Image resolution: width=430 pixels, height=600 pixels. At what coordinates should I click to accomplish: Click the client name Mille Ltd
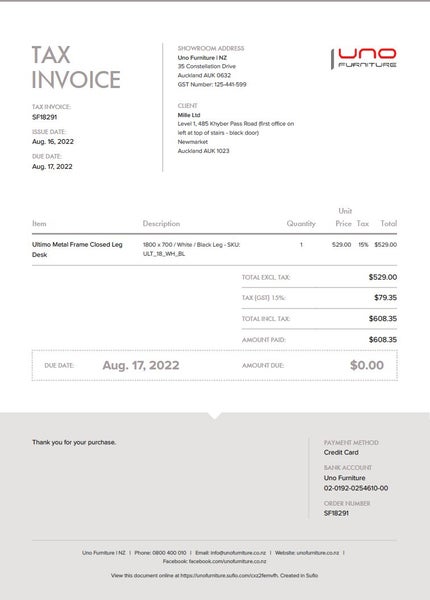tap(189, 115)
